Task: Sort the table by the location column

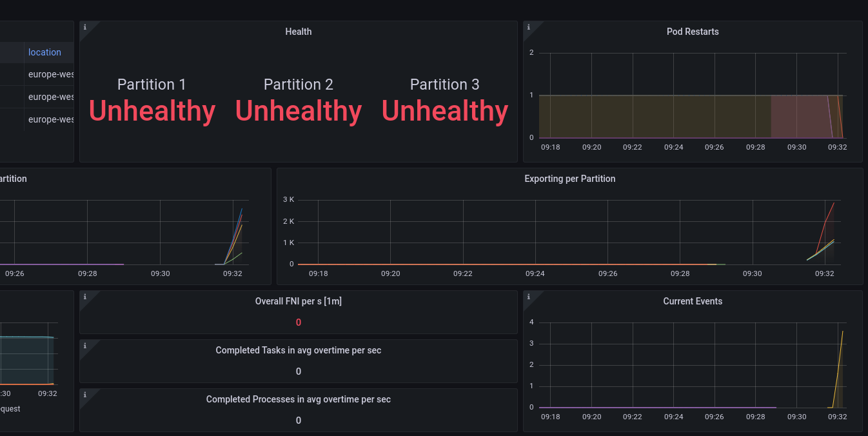Action: click(44, 52)
